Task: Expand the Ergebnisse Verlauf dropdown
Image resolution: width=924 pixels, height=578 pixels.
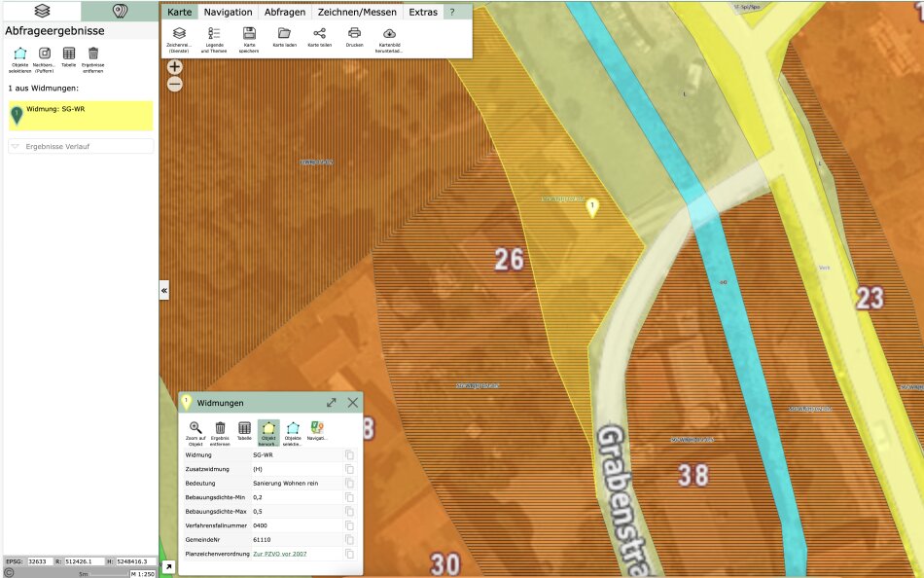Action: coord(81,146)
